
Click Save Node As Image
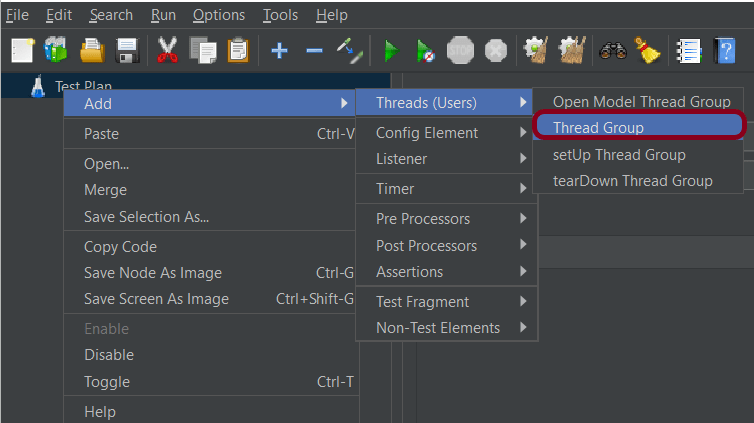(x=152, y=273)
